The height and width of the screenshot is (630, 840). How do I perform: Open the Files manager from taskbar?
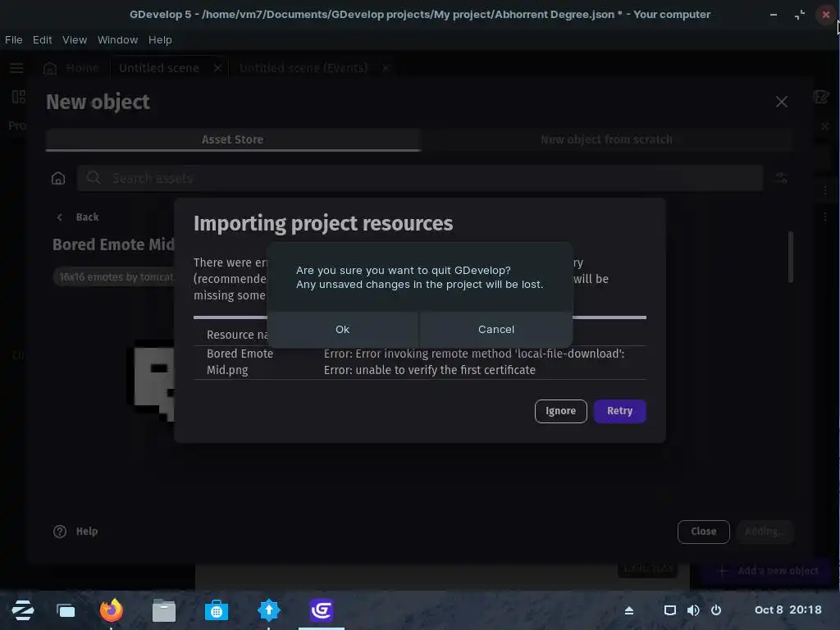tap(164, 610)
